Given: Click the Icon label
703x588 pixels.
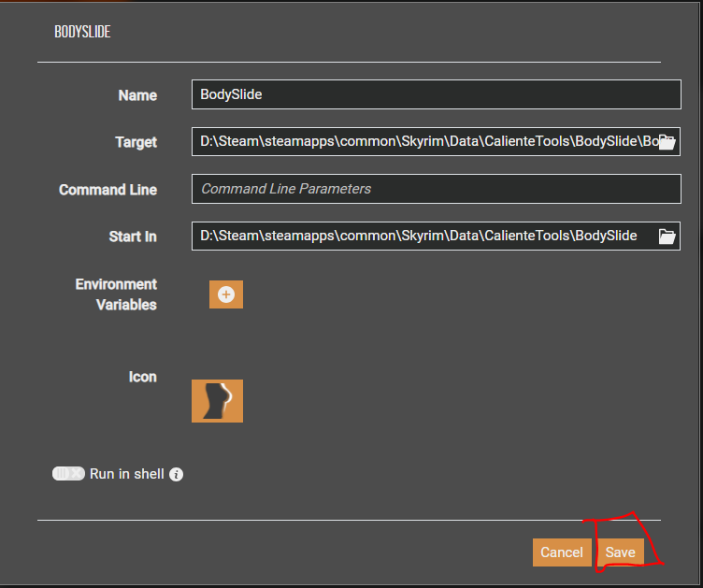Looking at the screenshot, I should point(143,377).
